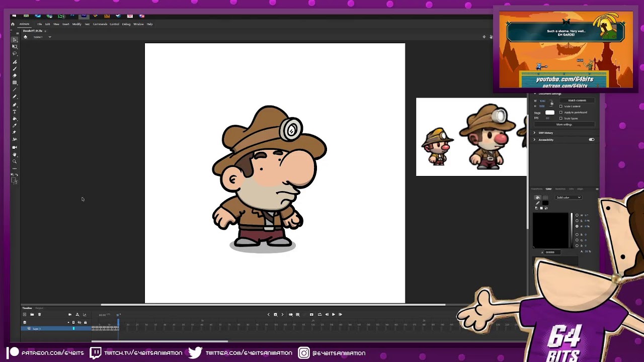Step forward one frame
Viewport: 644px width, 362px height.
coord(340,315)
